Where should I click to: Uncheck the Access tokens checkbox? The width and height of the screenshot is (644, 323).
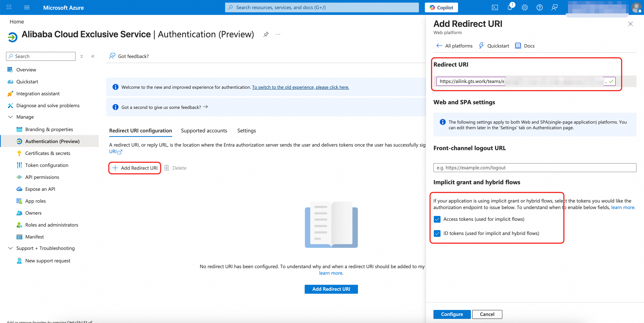437,219
